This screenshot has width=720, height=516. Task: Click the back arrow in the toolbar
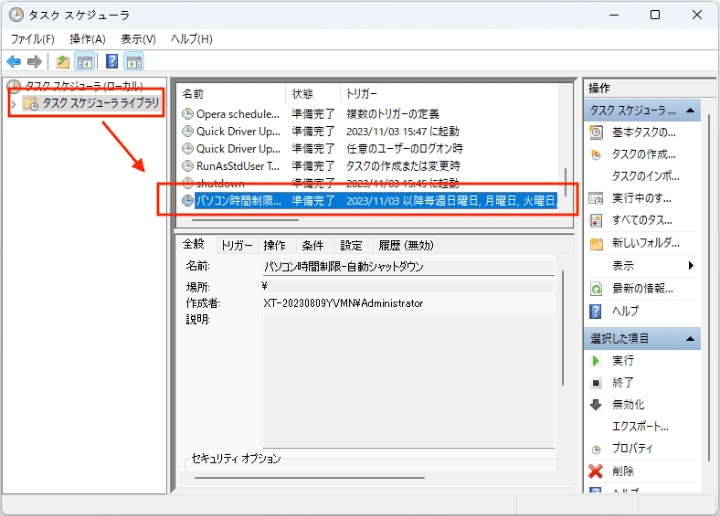[14, 61]
